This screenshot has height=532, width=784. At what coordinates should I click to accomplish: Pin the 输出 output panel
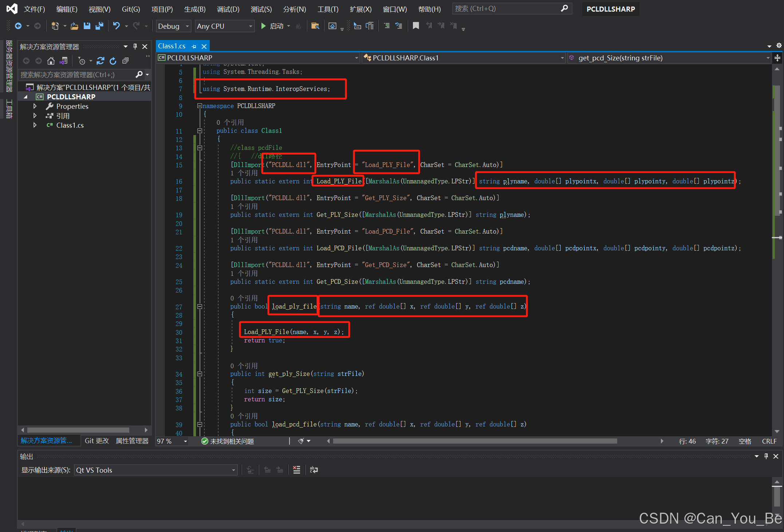click(766, 456)
